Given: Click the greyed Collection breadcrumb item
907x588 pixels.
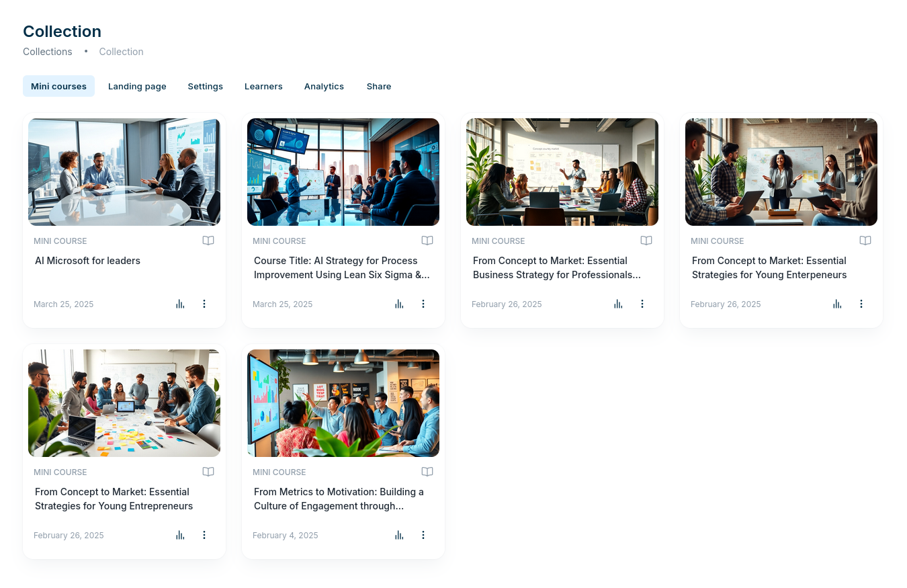Looking at the screenshot, I should click(121, 52).
